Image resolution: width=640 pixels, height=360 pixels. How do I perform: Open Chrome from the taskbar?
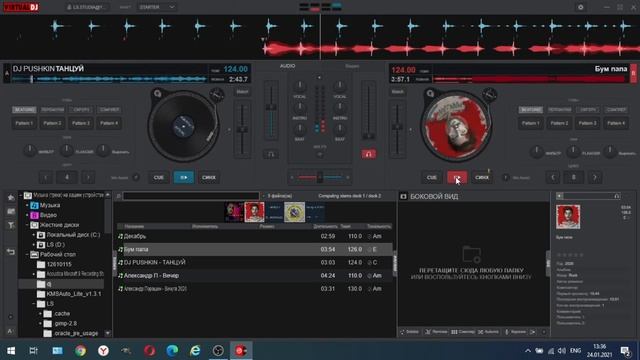coord(80,351)
